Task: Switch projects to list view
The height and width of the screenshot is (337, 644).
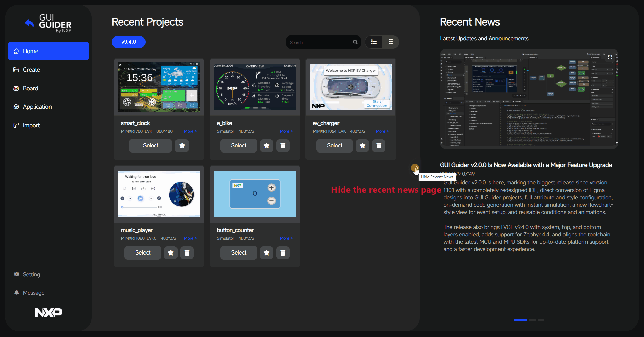Action: [374, 42]
